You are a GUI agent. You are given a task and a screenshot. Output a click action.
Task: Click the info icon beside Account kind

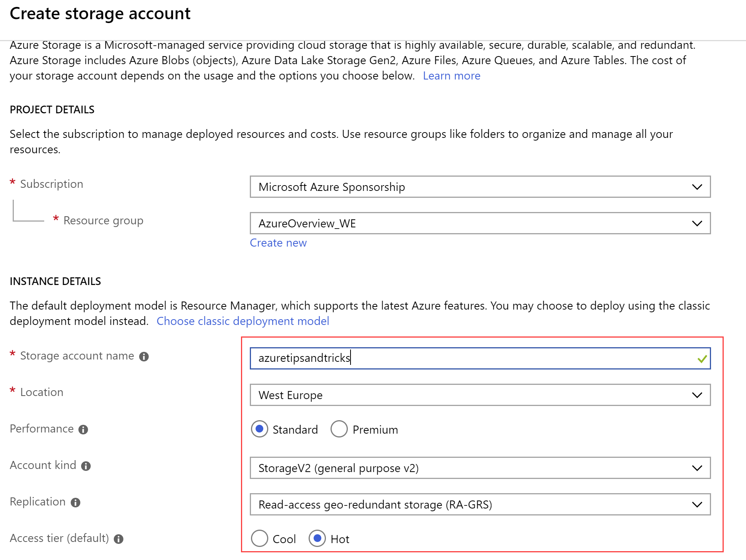[x=86, y=466]
